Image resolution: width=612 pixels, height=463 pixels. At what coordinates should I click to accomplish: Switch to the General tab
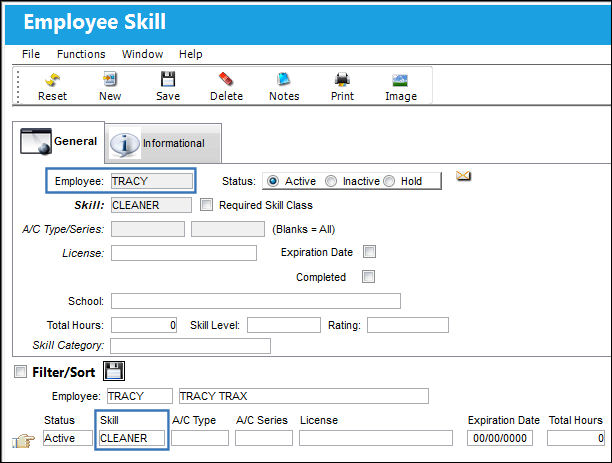click(x=59, y=141)
